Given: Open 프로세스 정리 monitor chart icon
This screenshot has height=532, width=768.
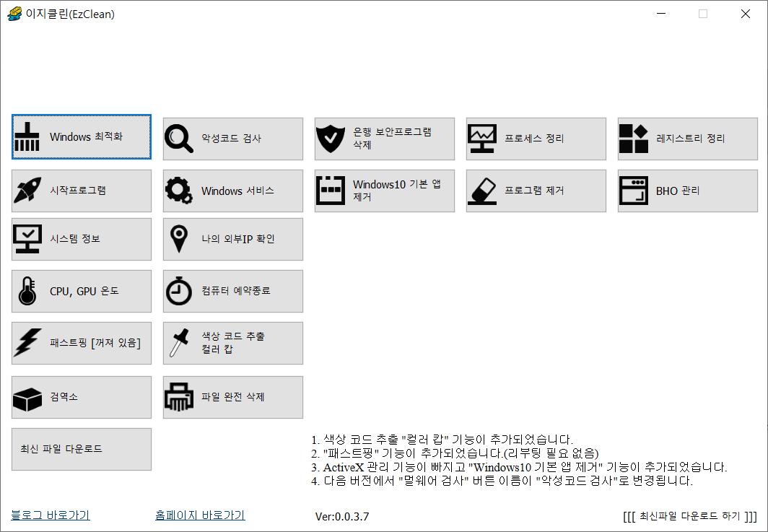Looking at the screenshot, I should click(482, 139).
